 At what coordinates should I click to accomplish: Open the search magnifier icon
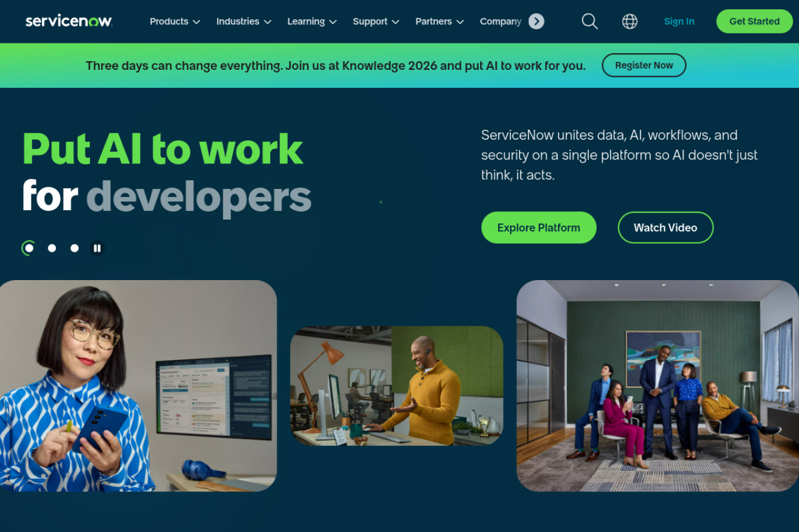pos(590,21)
